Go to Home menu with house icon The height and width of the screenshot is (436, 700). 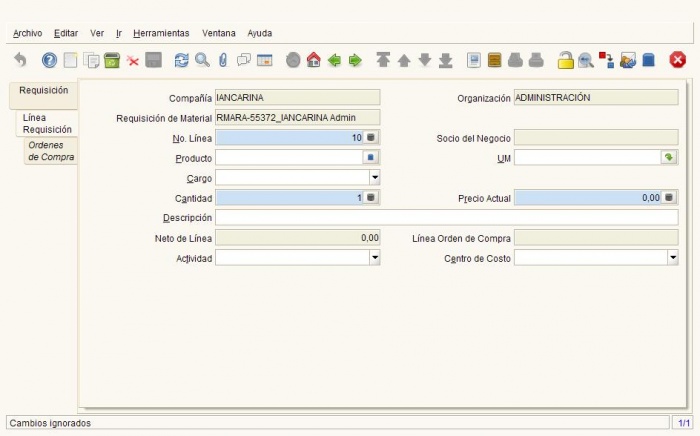[313, 60]
